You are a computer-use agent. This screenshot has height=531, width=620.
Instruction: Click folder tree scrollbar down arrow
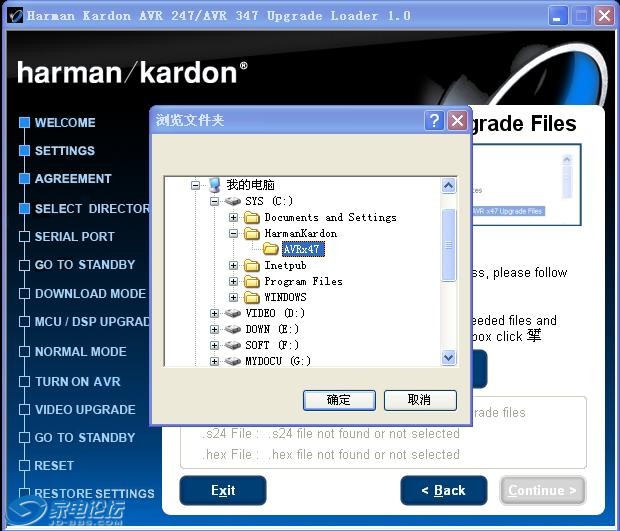[x=448, y=358]
